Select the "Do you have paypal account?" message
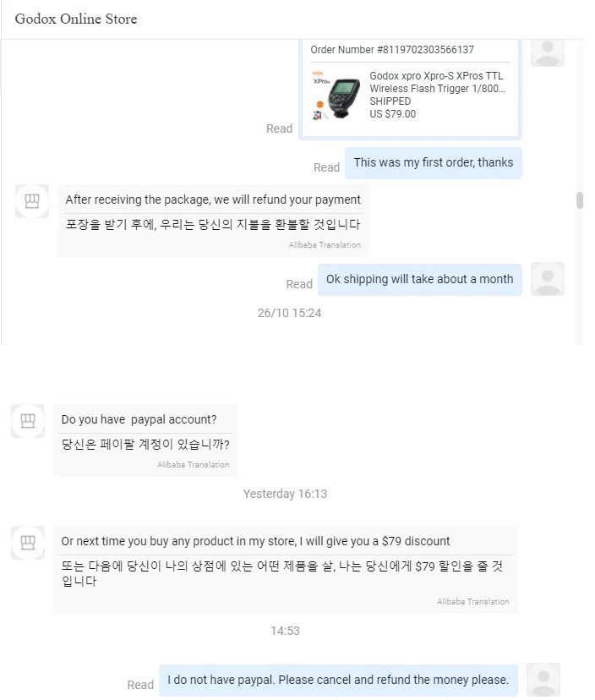The image size is (595, 700). (139, 419)
